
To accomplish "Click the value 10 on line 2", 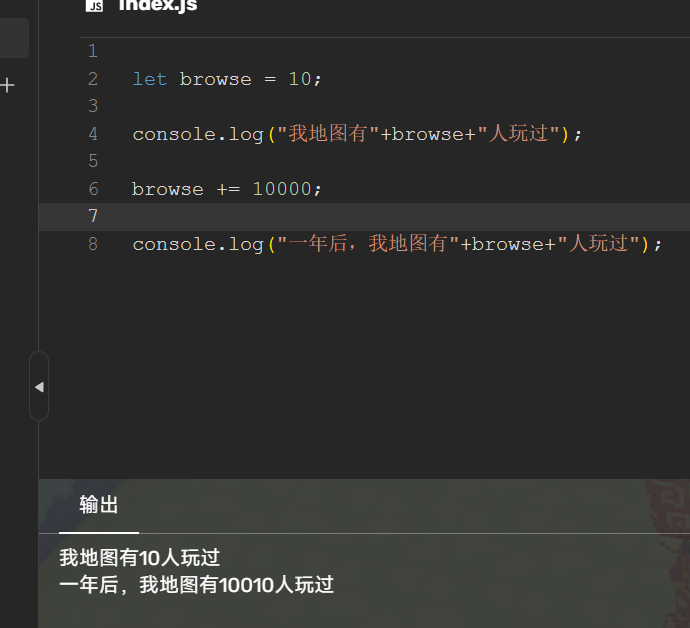I will (x=300, y=79).
